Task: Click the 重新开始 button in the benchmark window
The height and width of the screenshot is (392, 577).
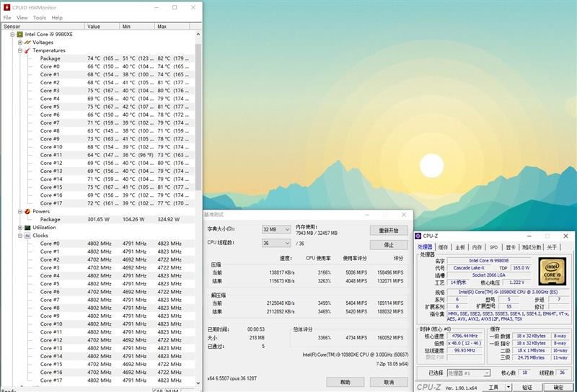Action: [389, 231]
